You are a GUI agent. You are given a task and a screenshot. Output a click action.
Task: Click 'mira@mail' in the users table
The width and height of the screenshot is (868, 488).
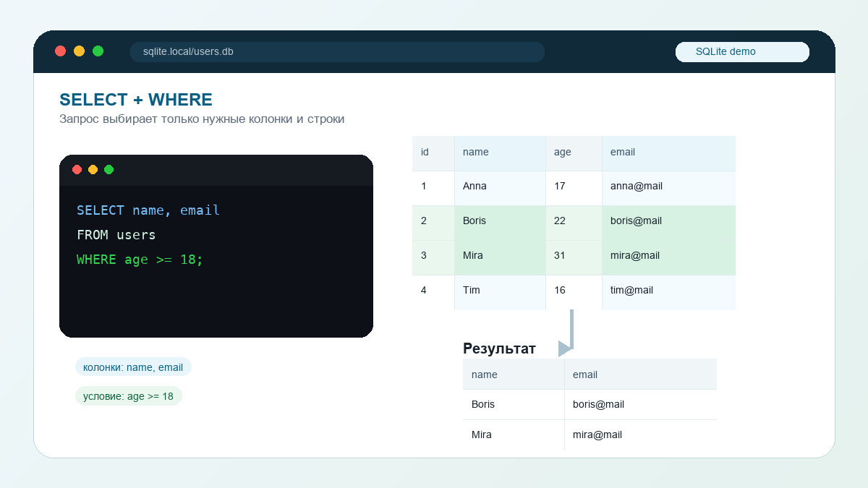[x=668, y=257]
